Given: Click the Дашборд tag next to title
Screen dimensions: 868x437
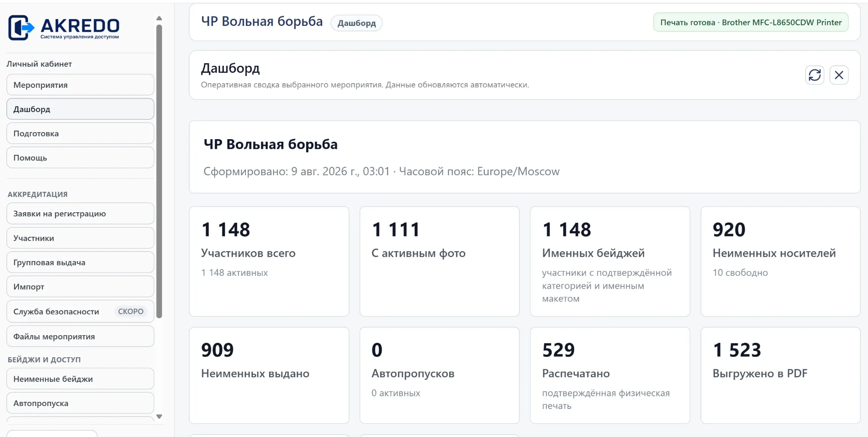Looking at the screenshot, I should tap(357, 23).
